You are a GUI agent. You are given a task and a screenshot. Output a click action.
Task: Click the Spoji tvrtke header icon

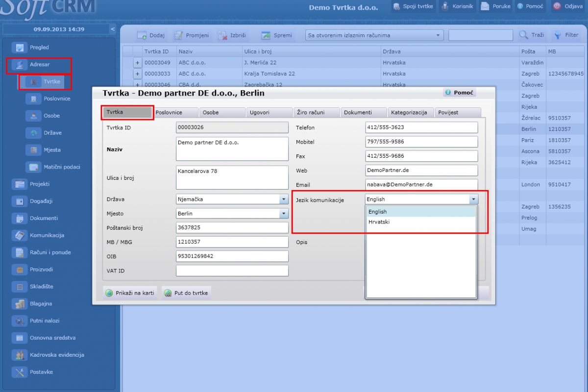tap(397, 6)
